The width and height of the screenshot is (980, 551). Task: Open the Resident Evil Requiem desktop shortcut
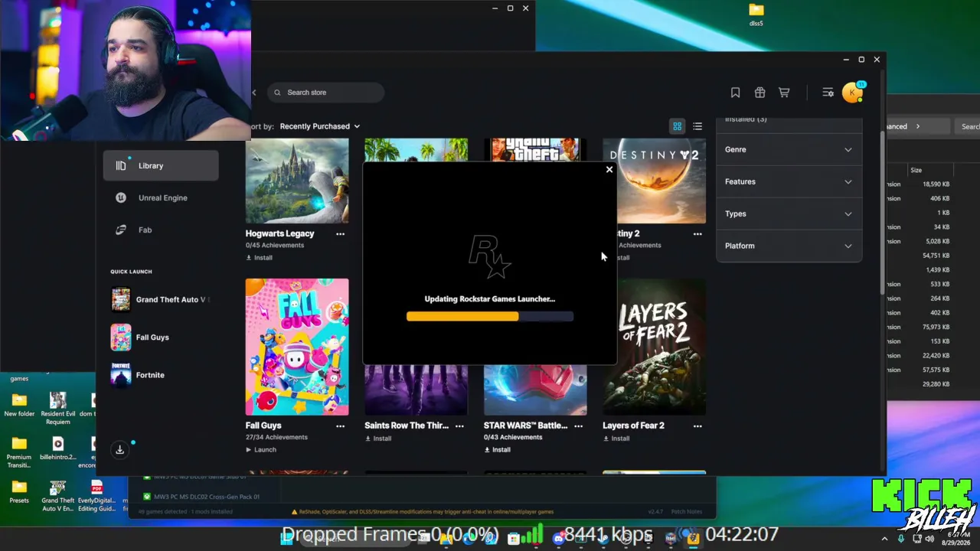(x=57, y=409)
